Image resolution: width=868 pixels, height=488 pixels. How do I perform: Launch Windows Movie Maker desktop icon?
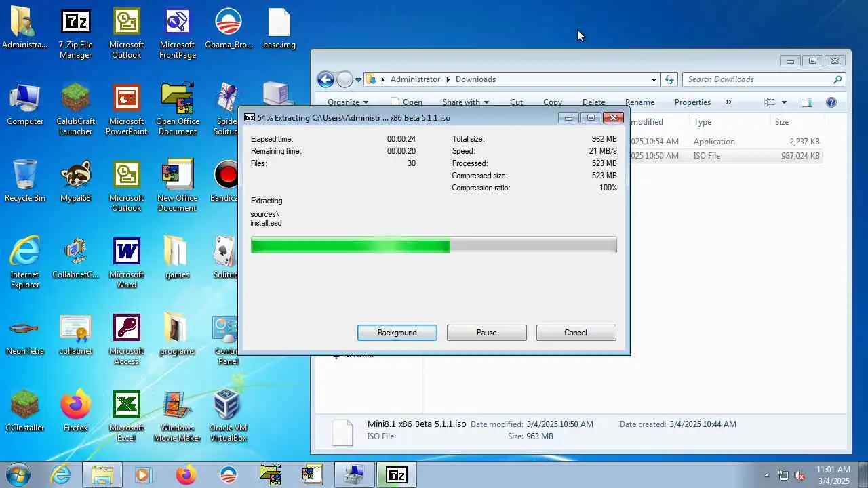177,415
